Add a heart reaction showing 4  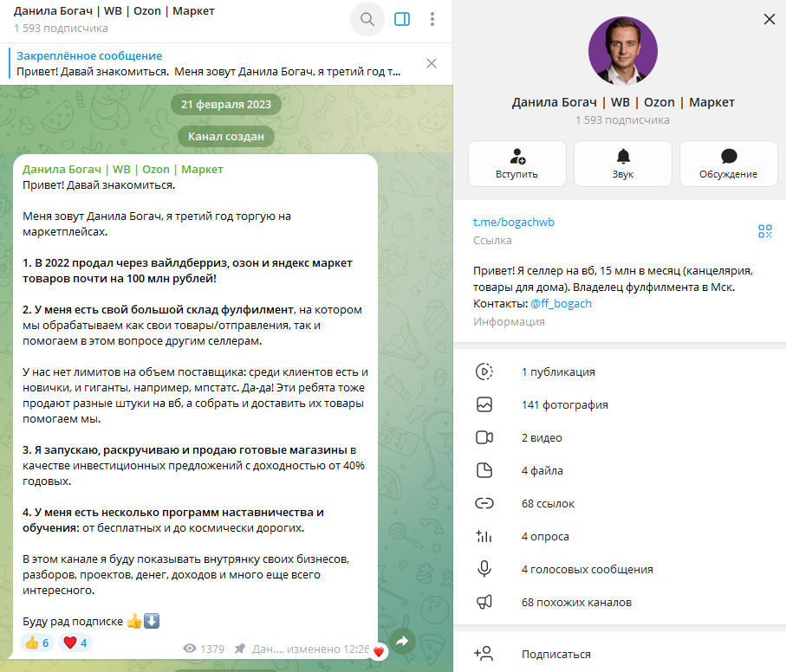click(x=75, y=643)
